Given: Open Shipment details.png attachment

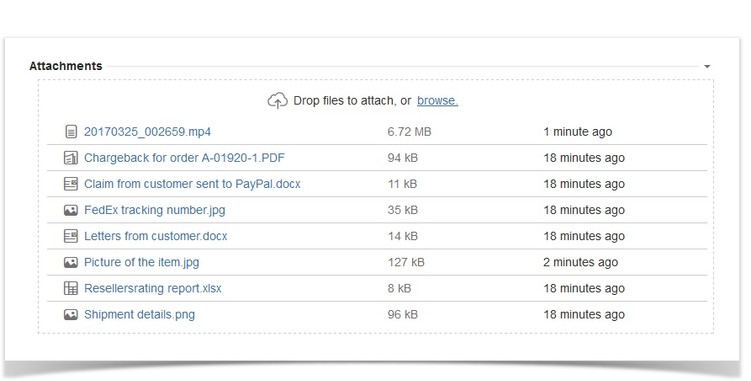Looking at the screenshot, I should (139, 314).
